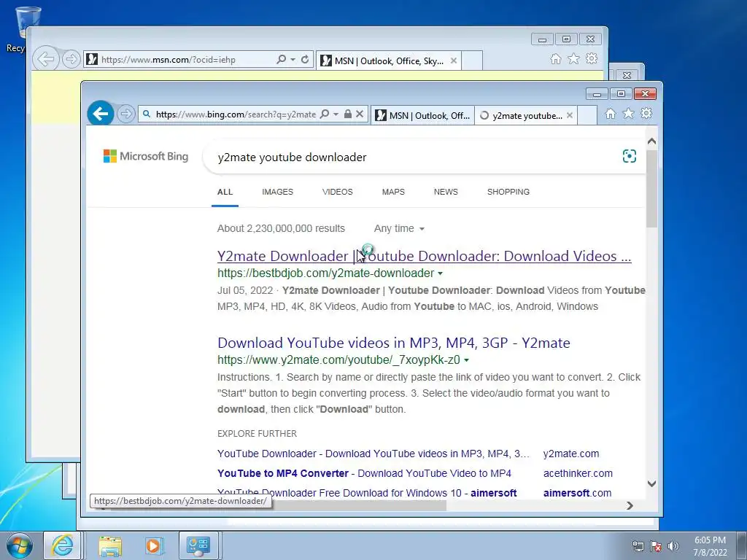747x560 pixels.
Task: Open address bar autocomplete dropdown in Bing window
Action: click(336, 114)
